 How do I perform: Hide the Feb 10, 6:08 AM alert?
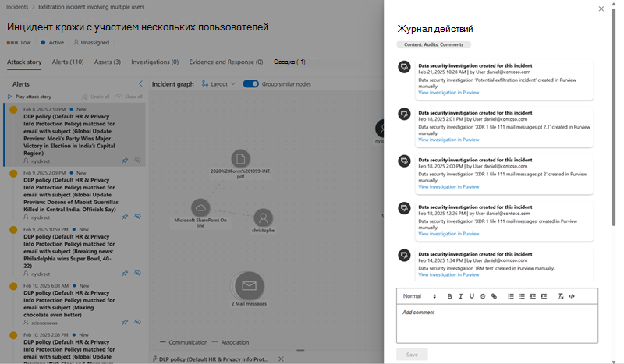point(138,322)
